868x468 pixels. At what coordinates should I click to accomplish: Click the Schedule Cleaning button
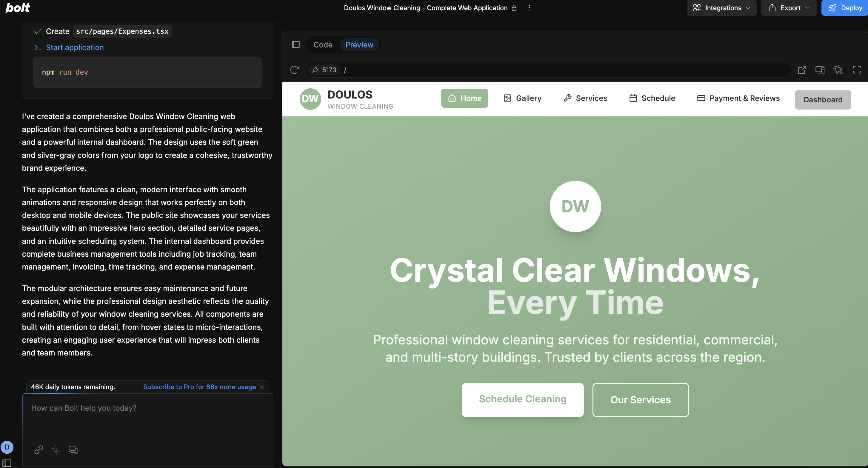coord(522,399)
